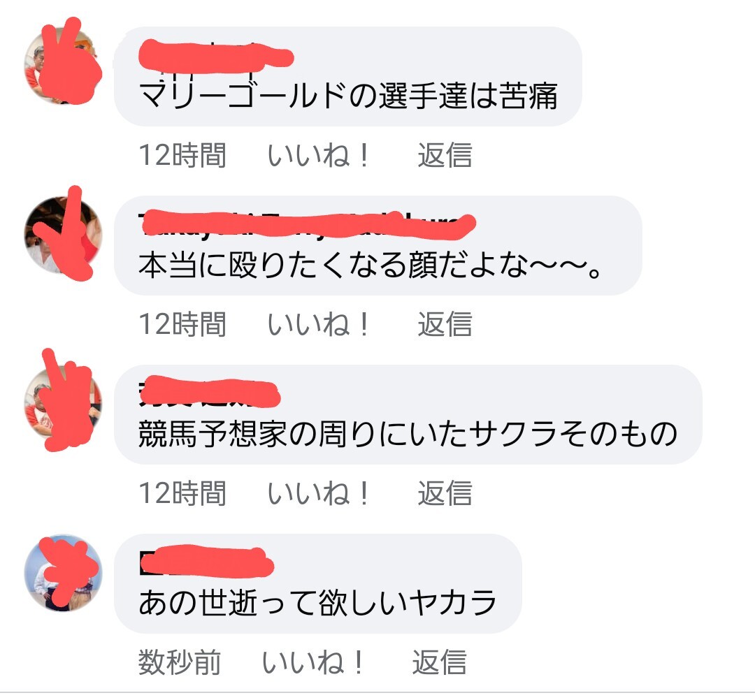Viewport: 755px width, 700px height.
Task: Open profile picture of the 競馬予想家 commenter
Action: [x=63, y=403]
